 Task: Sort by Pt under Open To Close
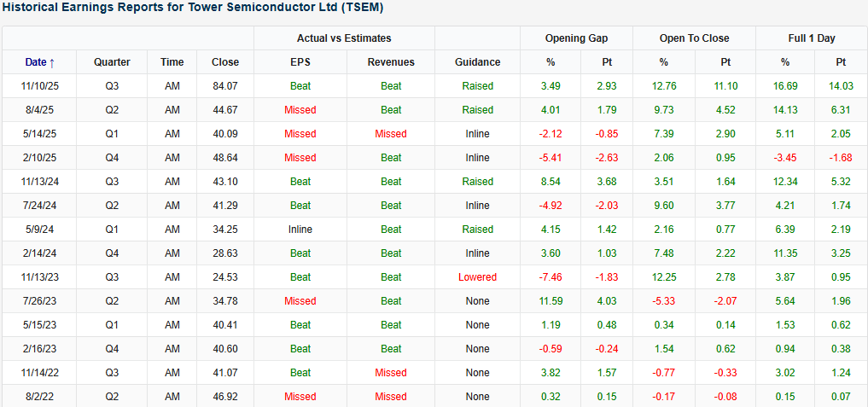point(725,62)
